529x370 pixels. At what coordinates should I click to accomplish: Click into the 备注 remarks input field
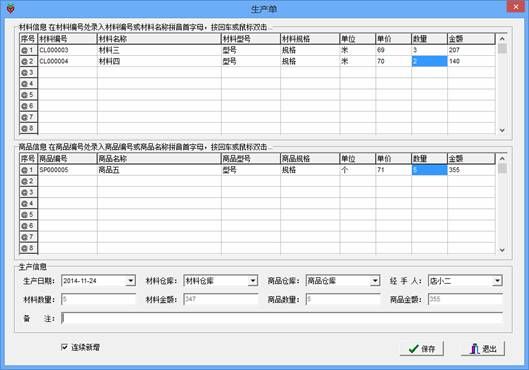click(282, 318)
